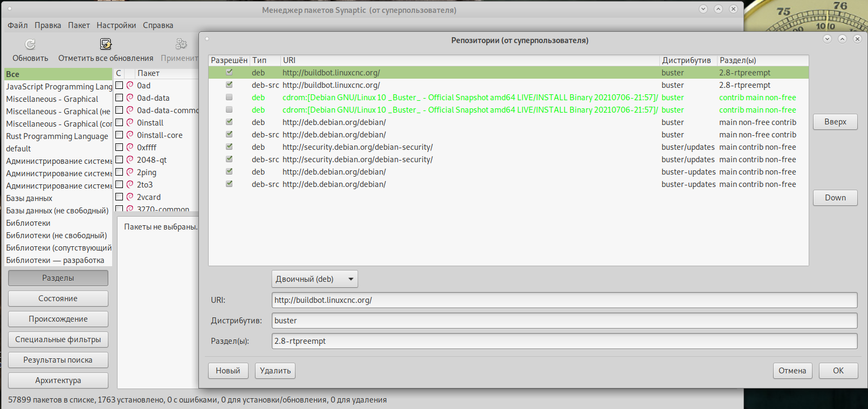Viewport: 868px width, 409px height.
Task: Click the Разрешён column header
Action: coord(229,60)
